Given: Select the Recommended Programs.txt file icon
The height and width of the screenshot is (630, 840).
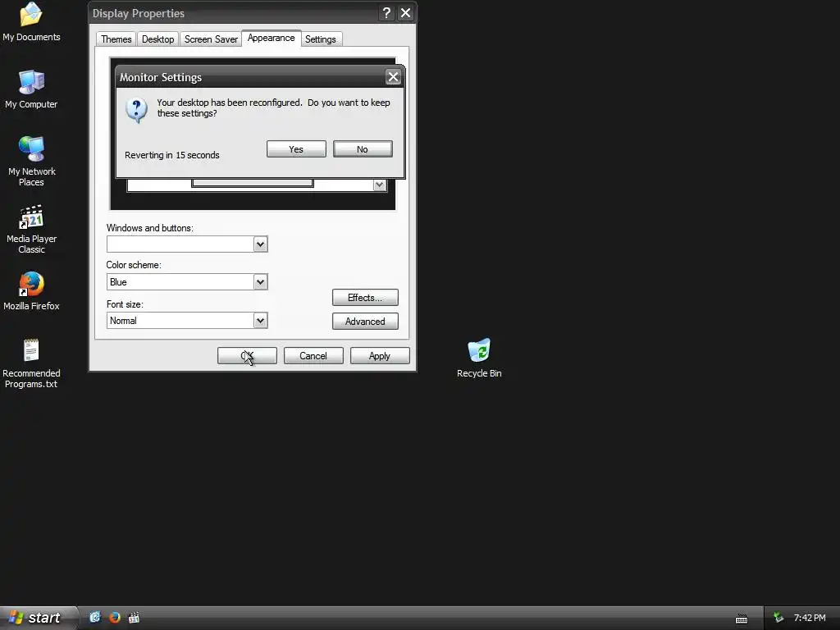Looking at the screenshot, I should coord(31,363).
